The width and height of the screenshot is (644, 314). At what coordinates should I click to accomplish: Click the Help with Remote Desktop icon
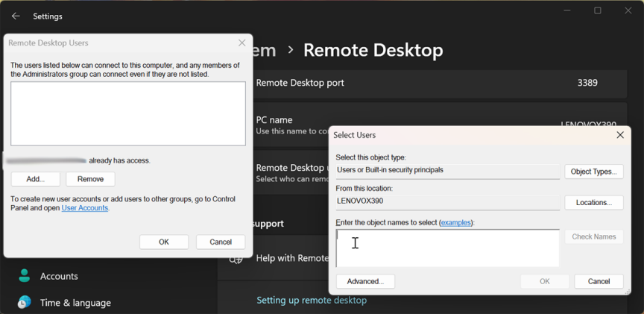236,259
